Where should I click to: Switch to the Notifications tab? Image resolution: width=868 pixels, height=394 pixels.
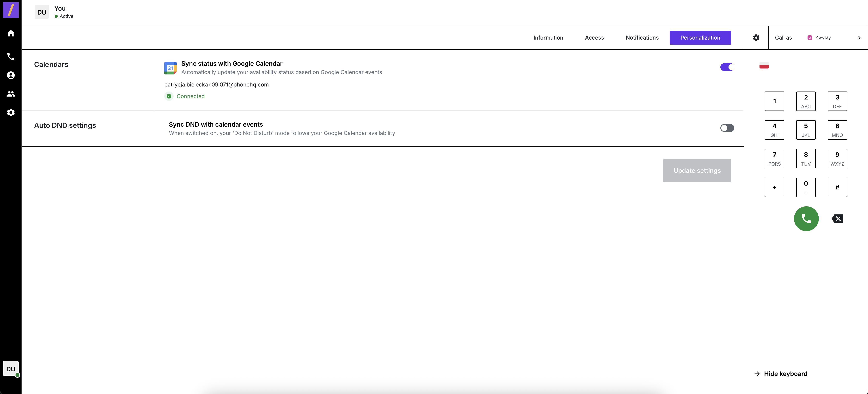point(642,37)
